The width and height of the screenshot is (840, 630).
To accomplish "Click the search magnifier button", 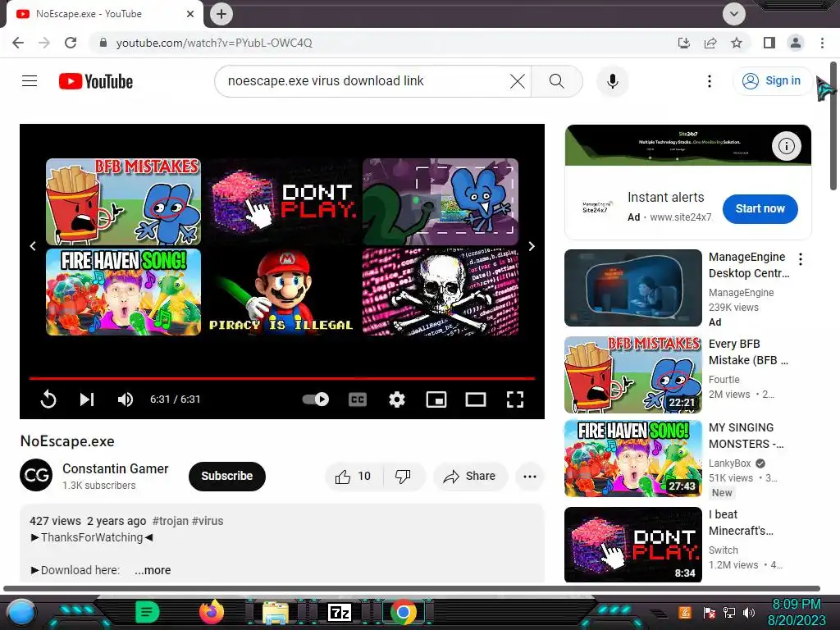I will (557, 81).
